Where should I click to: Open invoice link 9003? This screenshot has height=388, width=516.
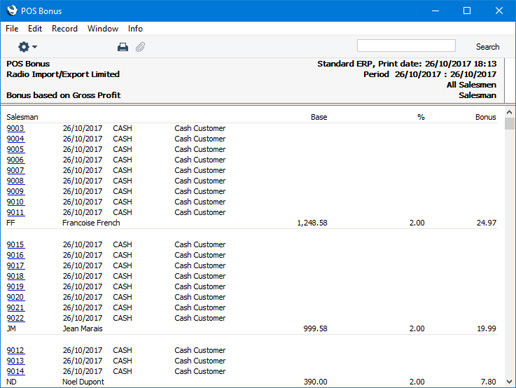(15, 128)
